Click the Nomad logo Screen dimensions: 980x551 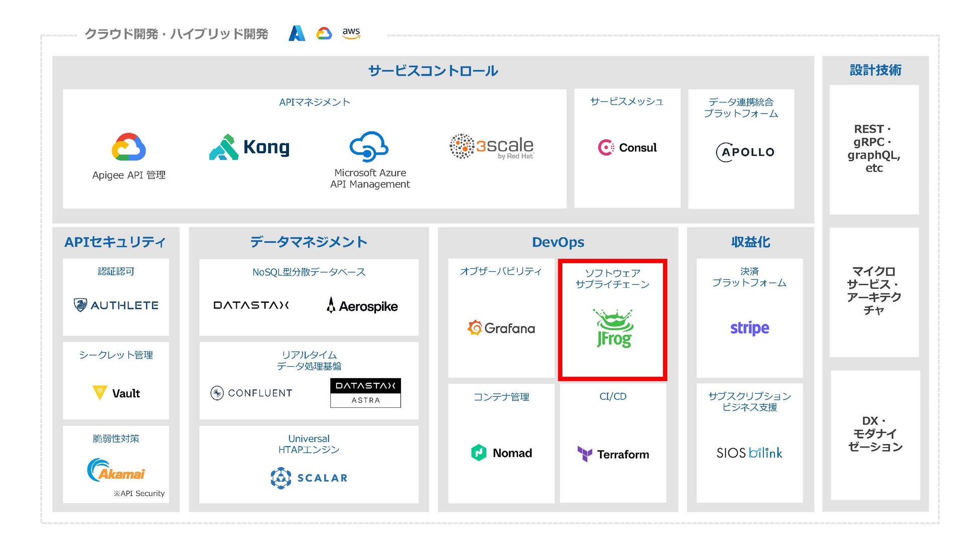point(501,453)
